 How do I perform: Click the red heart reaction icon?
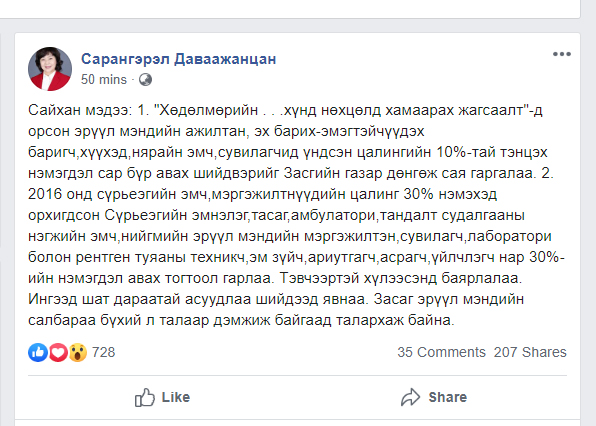click(58, 352)
